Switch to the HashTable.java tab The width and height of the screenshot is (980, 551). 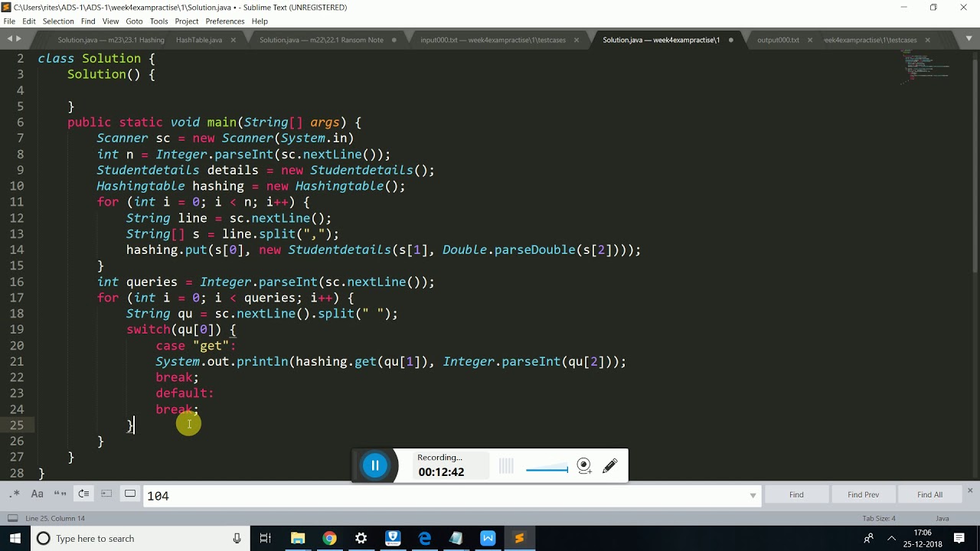(199, 40)
